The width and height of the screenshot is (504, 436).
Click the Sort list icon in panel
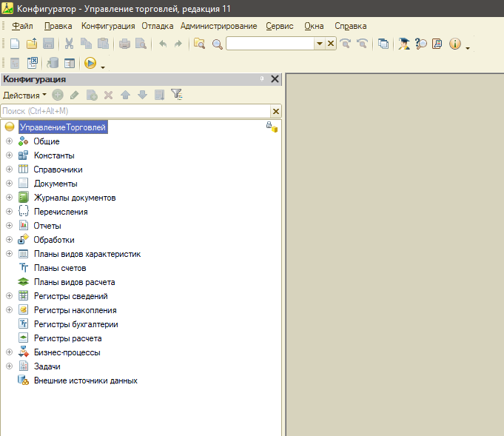tap(160, 95)
